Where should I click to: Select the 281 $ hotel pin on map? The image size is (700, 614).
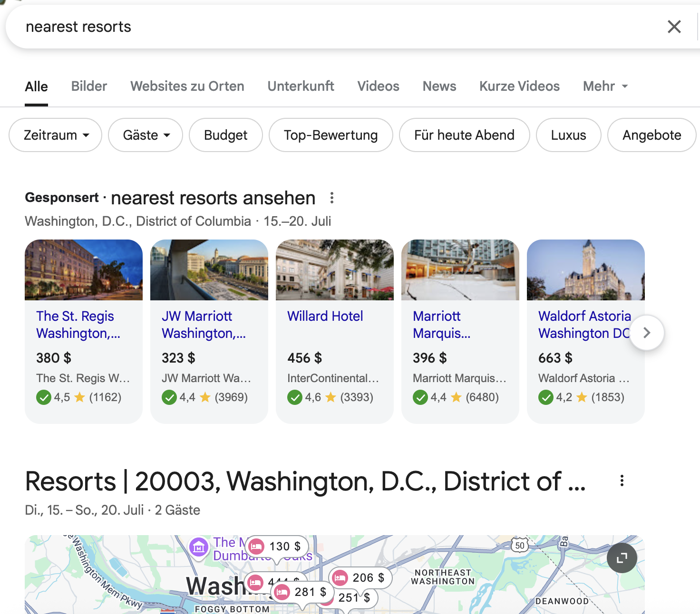tap(302, 592)
